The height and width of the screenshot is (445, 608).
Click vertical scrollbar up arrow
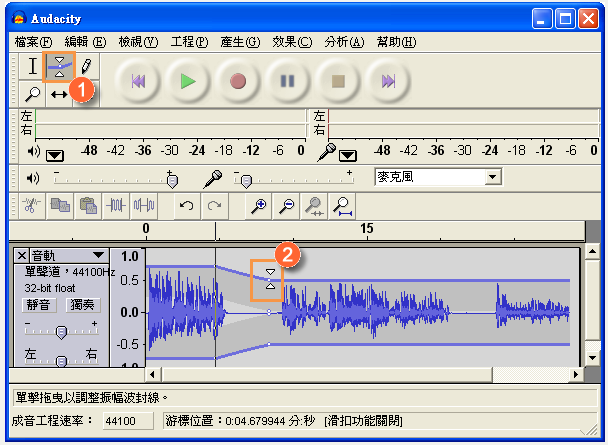pyautogui.click(x=592, y=252)
